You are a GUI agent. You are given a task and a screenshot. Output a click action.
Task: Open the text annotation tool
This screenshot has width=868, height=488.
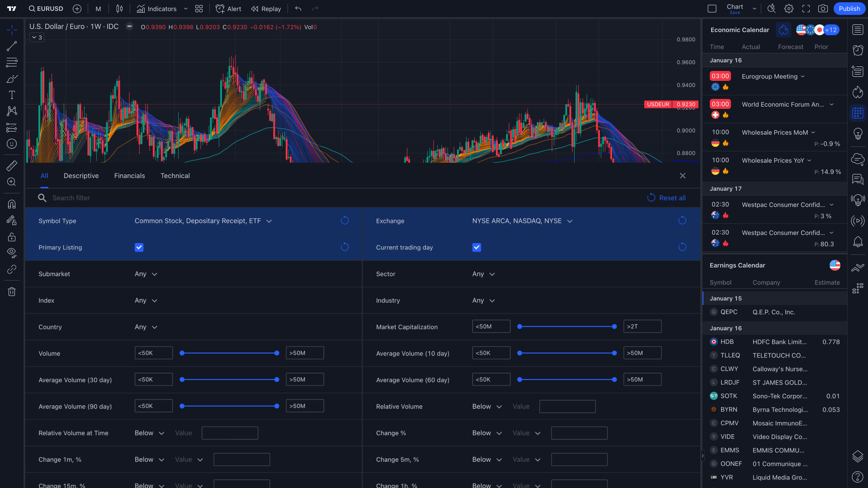click(12, 95)
